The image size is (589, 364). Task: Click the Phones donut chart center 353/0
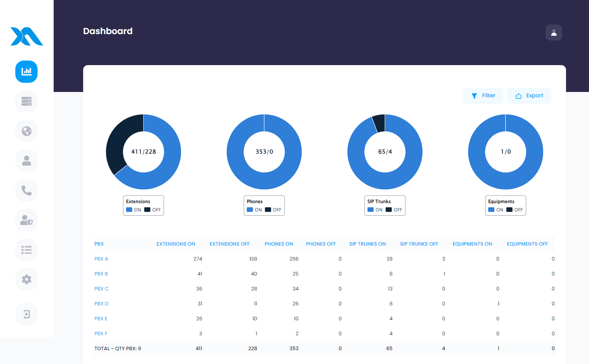click(264, 152)
